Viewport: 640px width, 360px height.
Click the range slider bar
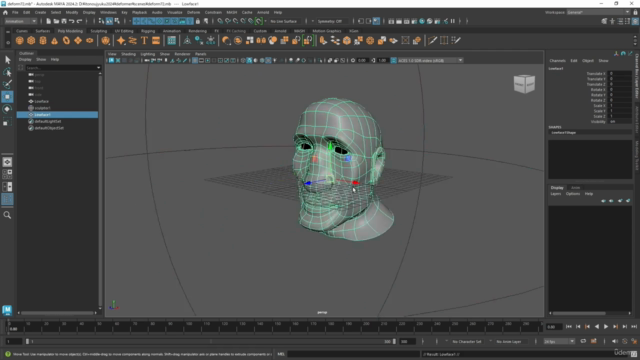(211, 342)
